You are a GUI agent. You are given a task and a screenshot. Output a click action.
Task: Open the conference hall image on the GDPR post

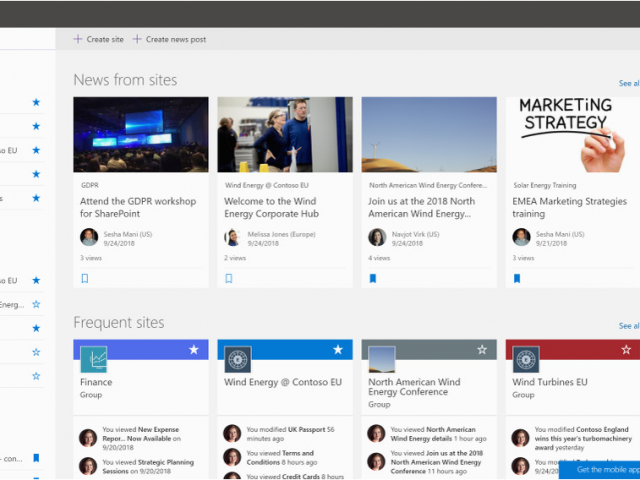[x=141, y=134]
